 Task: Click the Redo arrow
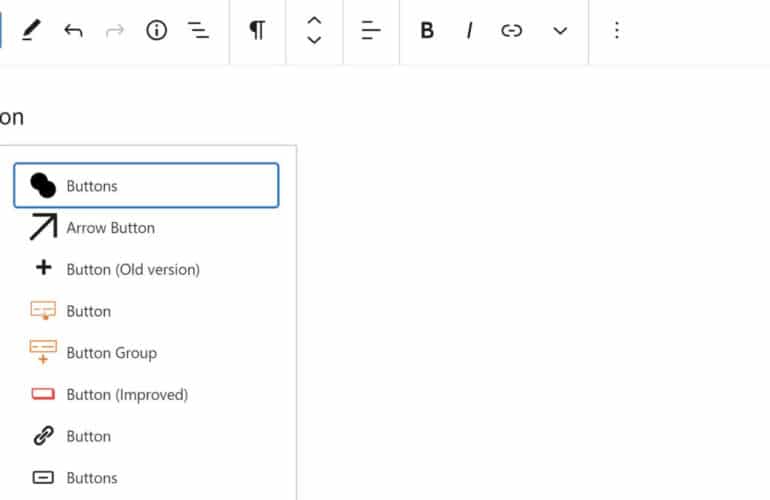click(115, 31)
